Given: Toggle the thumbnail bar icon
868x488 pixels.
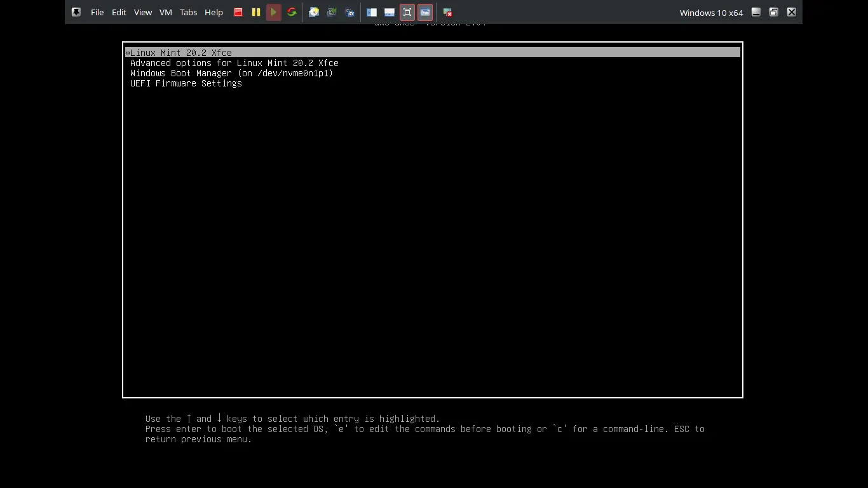Looking at the screenshot, I should point(390,12).
